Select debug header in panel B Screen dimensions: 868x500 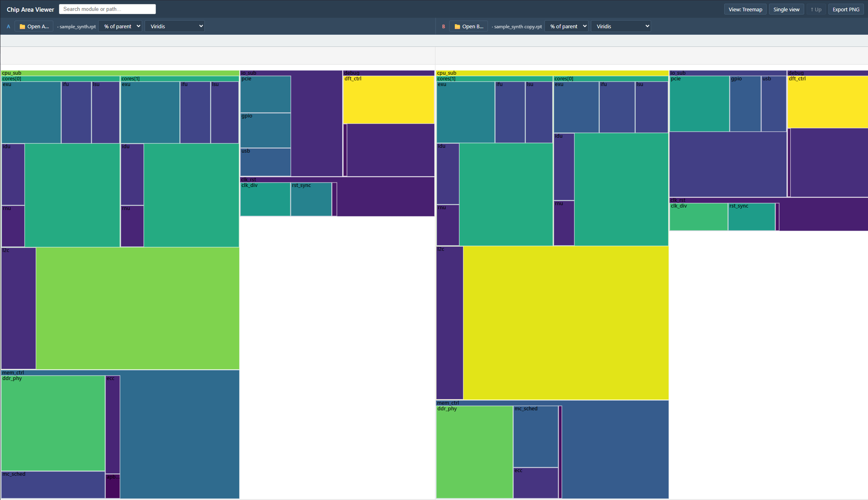(x=828, y=73)
